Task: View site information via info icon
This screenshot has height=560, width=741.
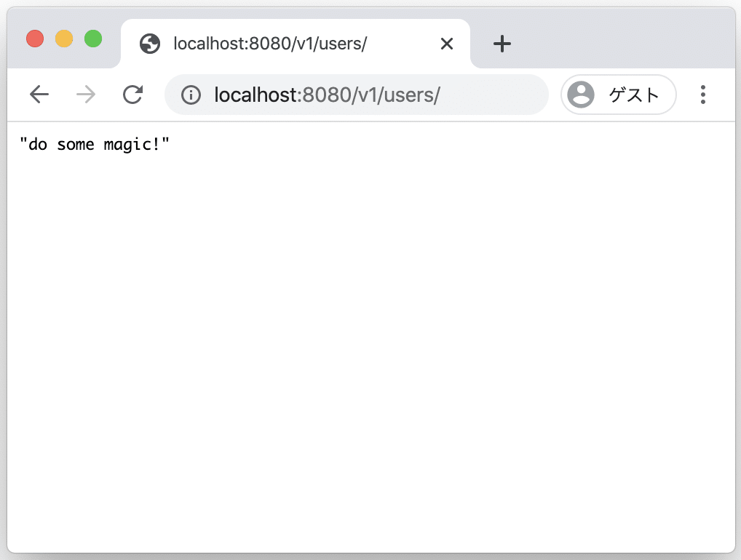Action: click(x=191, y=95)
